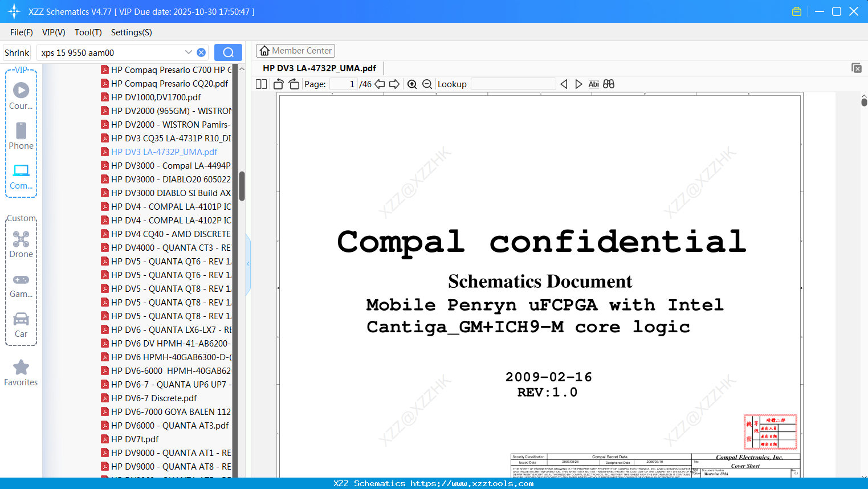This screenshot has height=489, width=868.
Task: Select the HP DV3 LA-4732P_UMA.pdf tab
Action: click(319, 68)
